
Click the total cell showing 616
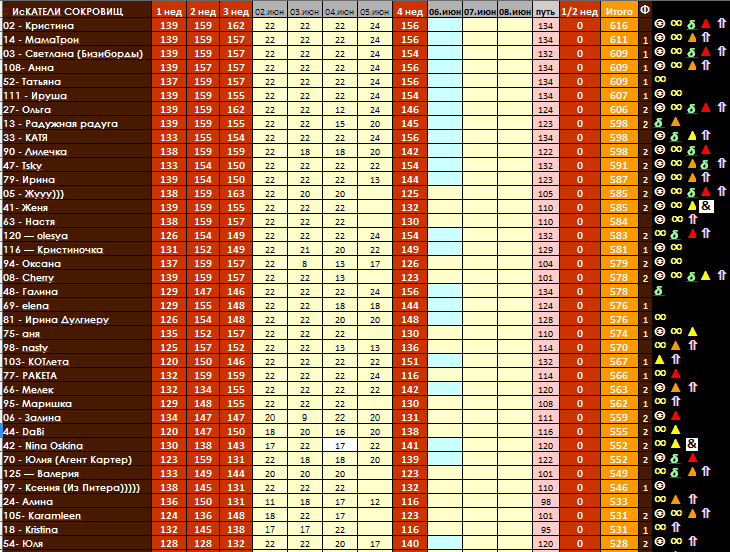click(x=618, y=24)
